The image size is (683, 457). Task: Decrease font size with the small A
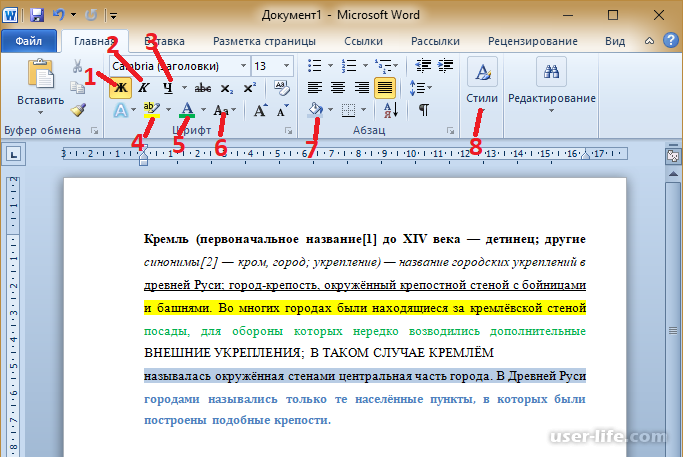(283, 111)
